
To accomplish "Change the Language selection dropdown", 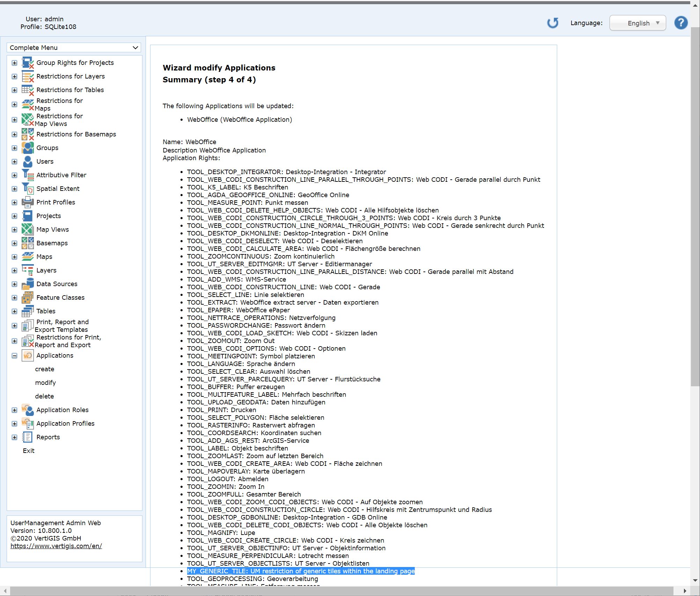I will click(x=638, y=23).
